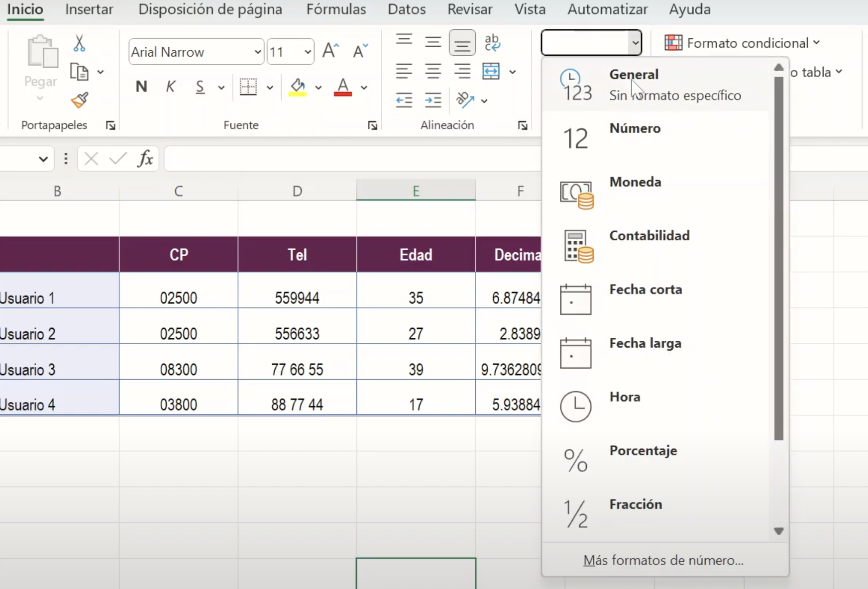Image resolution: width=868 pixels, height=589 pixels.
Task: Open the Arial Narrow font dropdown
Action: click(x=257, y=52)
